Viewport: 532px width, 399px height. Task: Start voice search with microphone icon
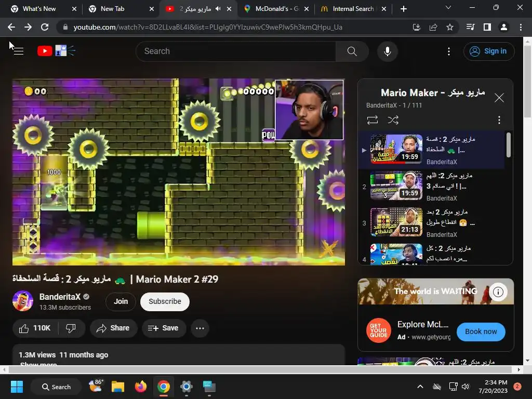[x=388, y=51]
